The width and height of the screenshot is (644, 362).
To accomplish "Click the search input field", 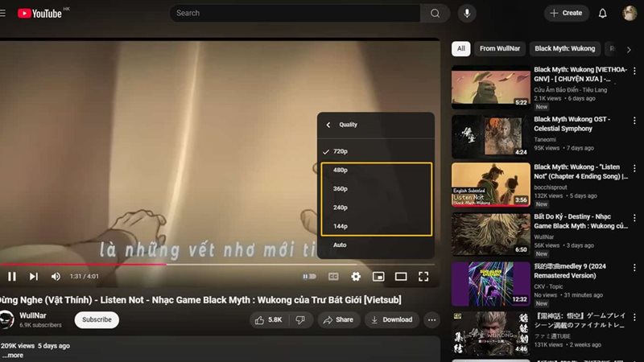I will click(x=295, y=13).
